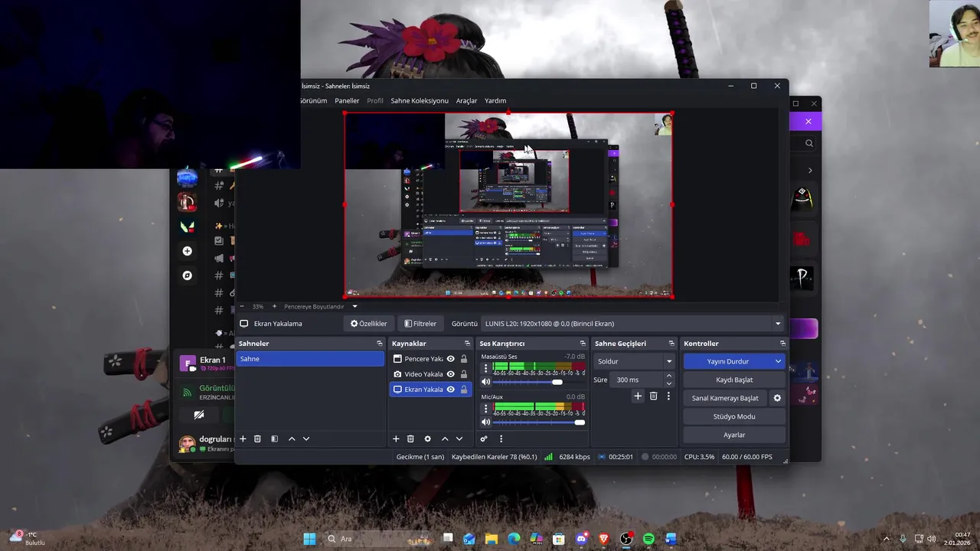Undock the Kaynaklar panel
Viewport: 980px width, 551px height.
coord(465,344)
